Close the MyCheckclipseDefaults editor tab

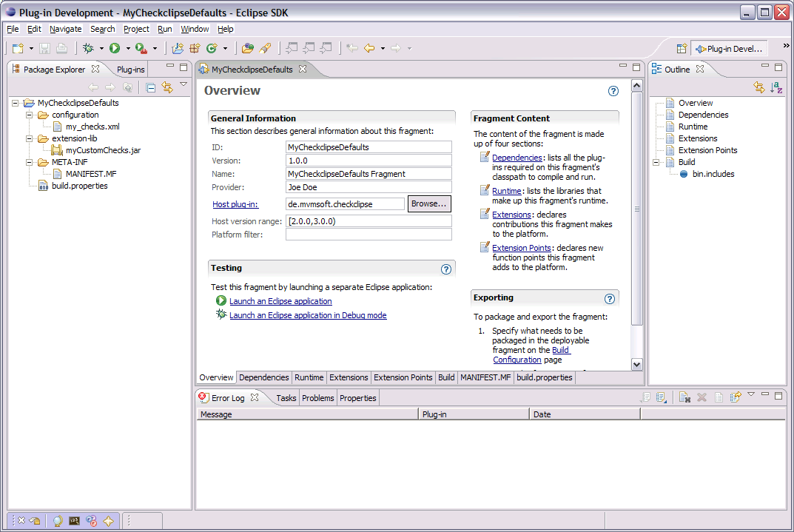[303, 69]
